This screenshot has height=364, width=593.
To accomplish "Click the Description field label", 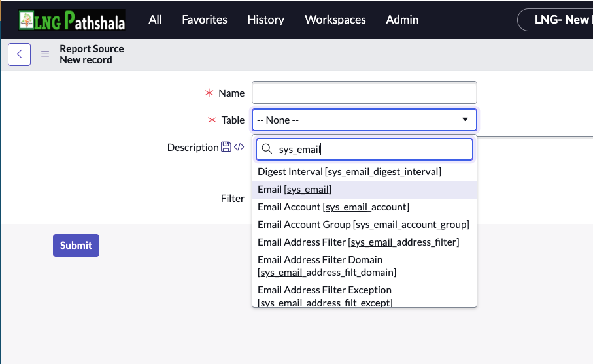I will [x=193, y=148].
